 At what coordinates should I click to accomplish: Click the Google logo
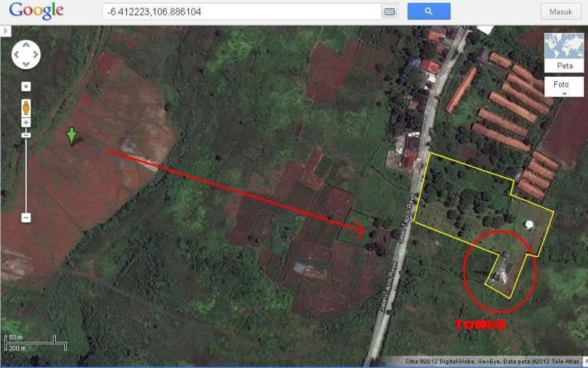click(x=36, y=11)
